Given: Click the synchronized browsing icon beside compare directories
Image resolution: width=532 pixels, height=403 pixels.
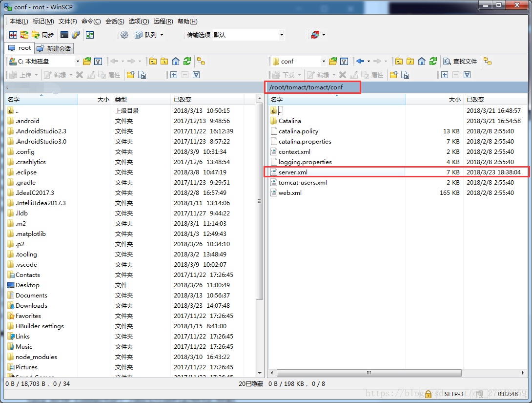Looking at the screenshot, I should pyautogui.click(x=24, y=35).
